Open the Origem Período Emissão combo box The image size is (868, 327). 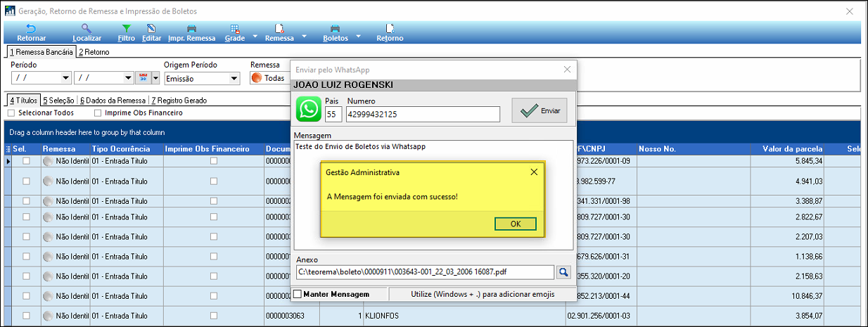(x=200, y=78)
